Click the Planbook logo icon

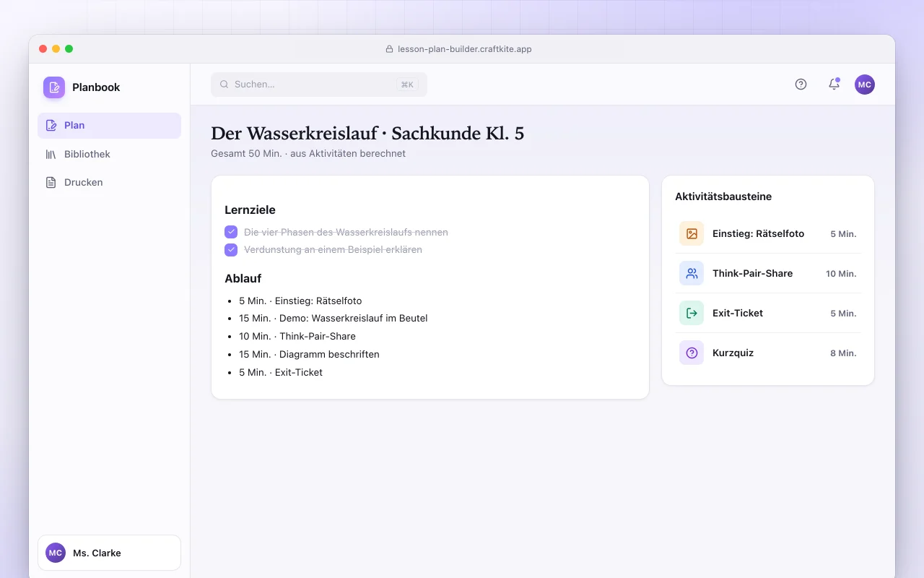54,87
